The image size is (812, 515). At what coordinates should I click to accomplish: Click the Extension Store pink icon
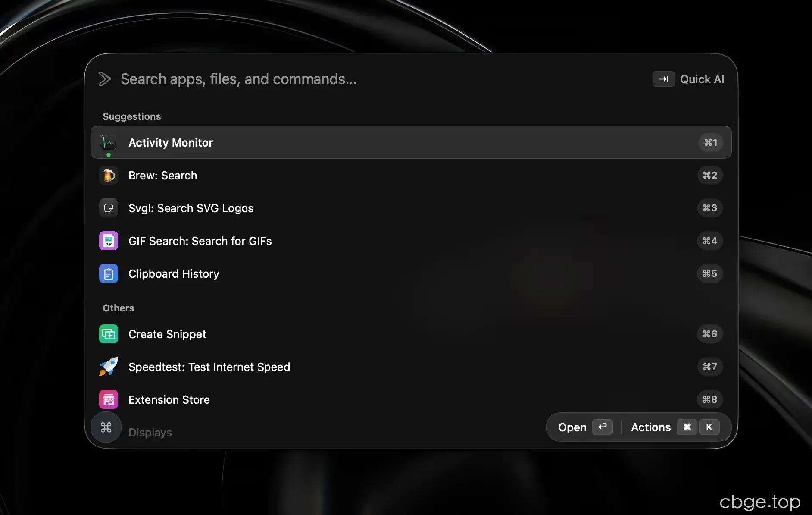click(109, 399)
